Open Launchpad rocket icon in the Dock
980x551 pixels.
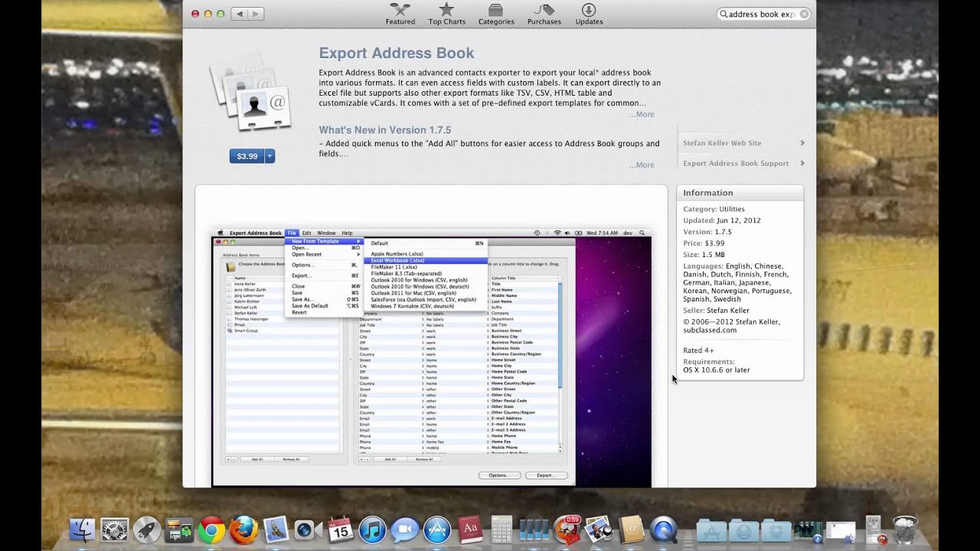[147, 530]
